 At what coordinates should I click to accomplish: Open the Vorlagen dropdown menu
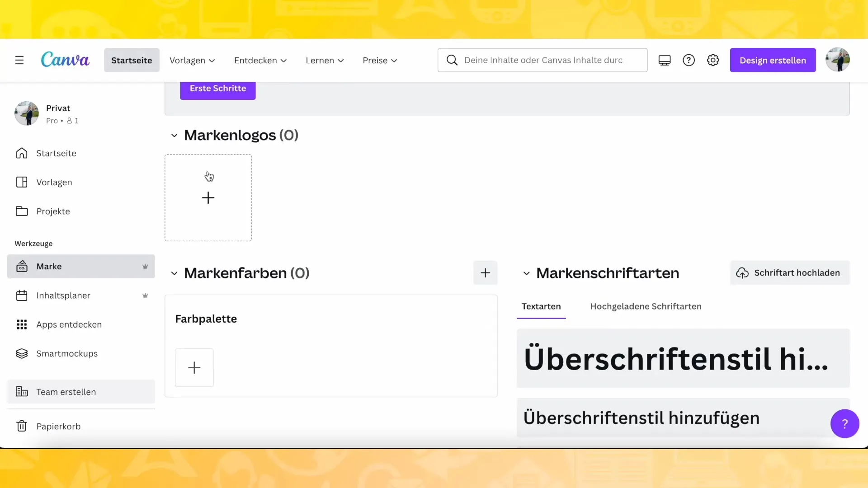click(192, 60)
